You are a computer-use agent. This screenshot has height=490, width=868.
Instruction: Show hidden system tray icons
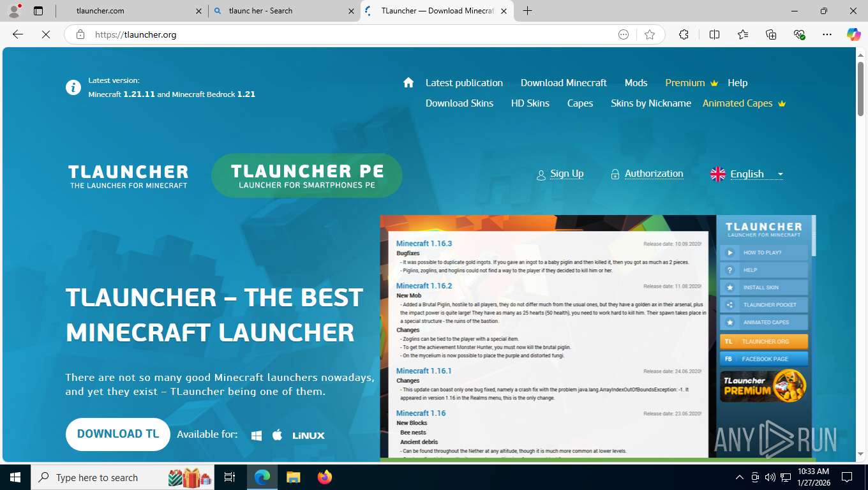[x=740, y=477]
